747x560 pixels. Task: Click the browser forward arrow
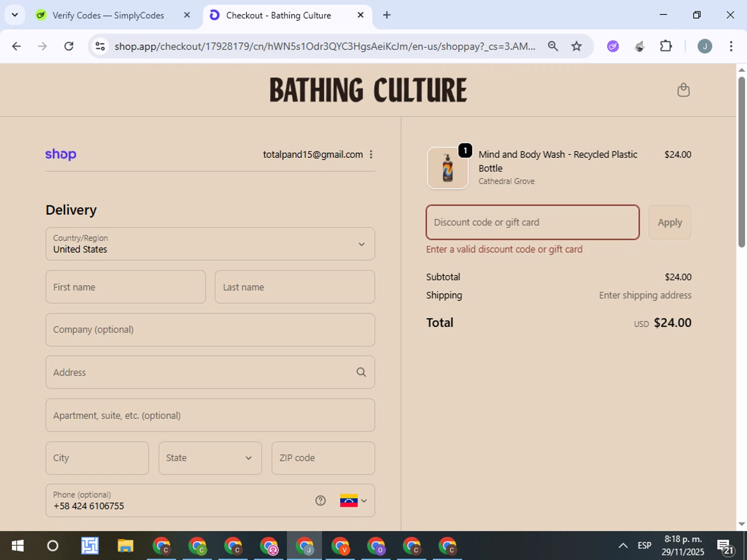tap(42, 46)
